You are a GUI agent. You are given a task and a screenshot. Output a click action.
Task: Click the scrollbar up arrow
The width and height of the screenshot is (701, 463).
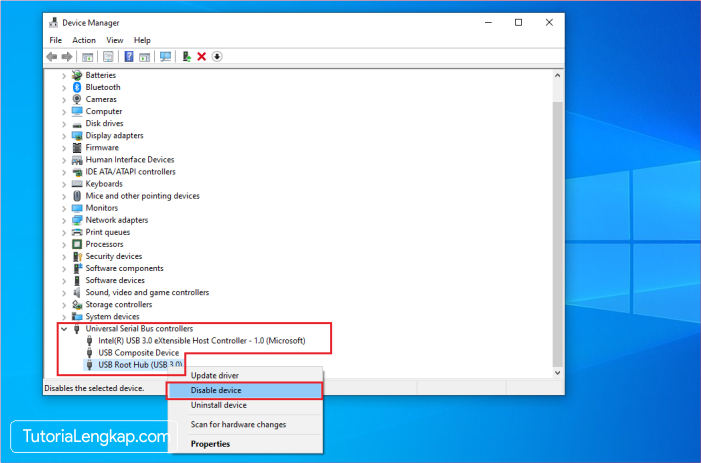557,76
